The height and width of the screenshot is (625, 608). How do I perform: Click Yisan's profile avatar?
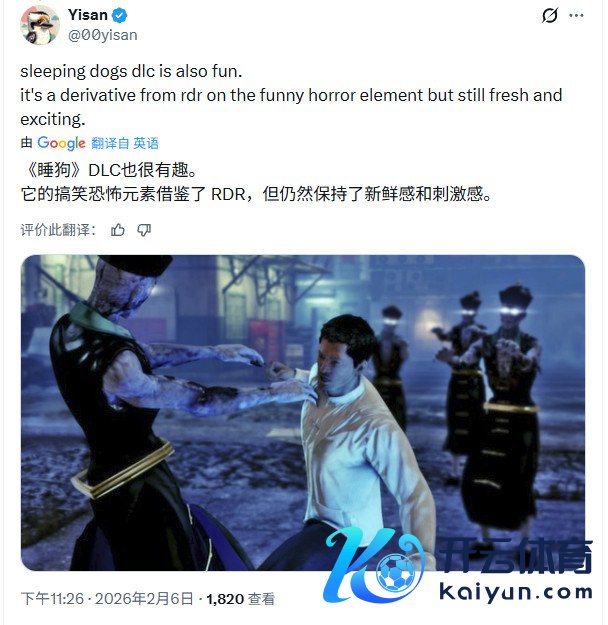click(x=40, y=25)
